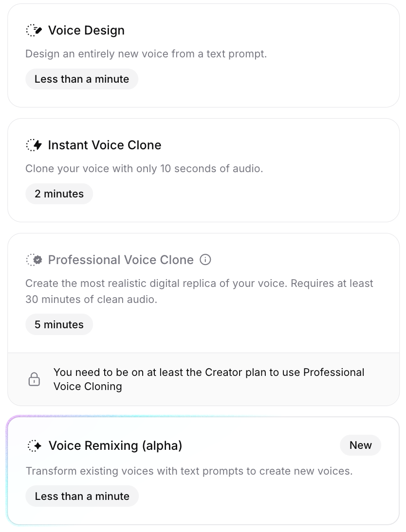Viewport: 406px width, 532px height.
Task: Click the 5 minutes estimate label
Action: point(59,324)
